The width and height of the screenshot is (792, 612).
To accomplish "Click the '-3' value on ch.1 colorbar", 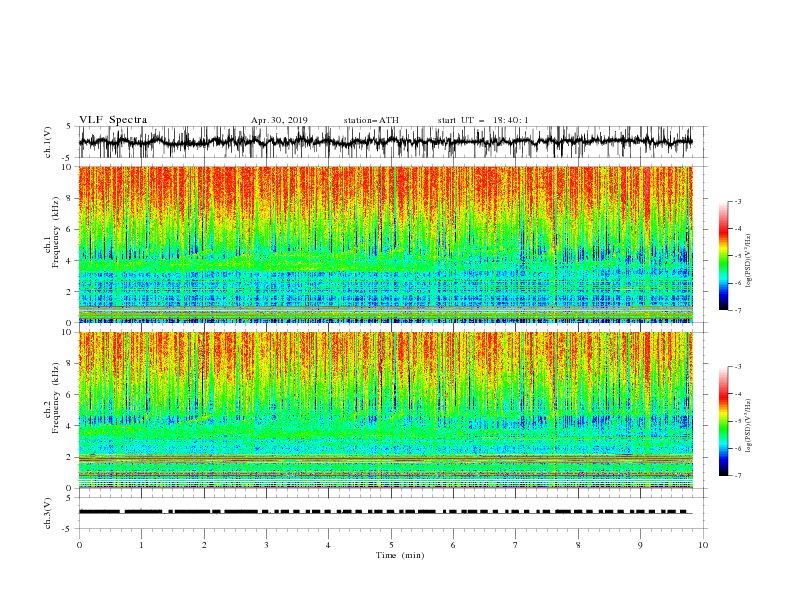I will [x=738, y=201].
